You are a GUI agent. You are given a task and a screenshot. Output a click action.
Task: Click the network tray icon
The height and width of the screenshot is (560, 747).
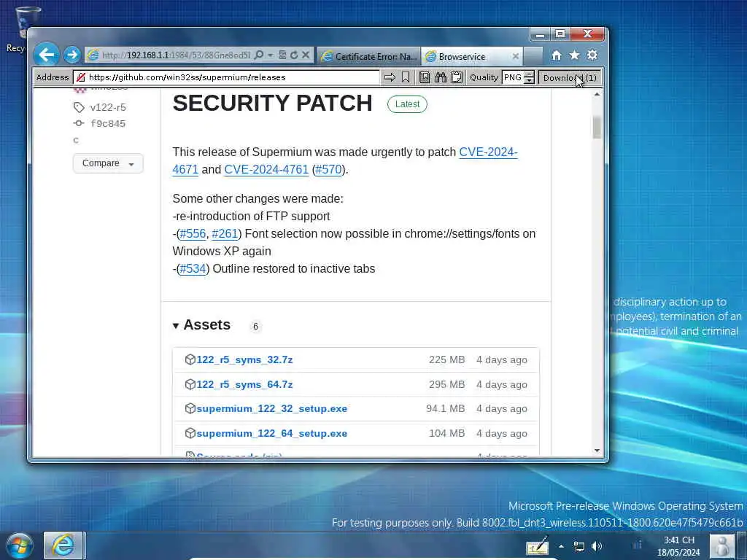[x=578, y=546]
